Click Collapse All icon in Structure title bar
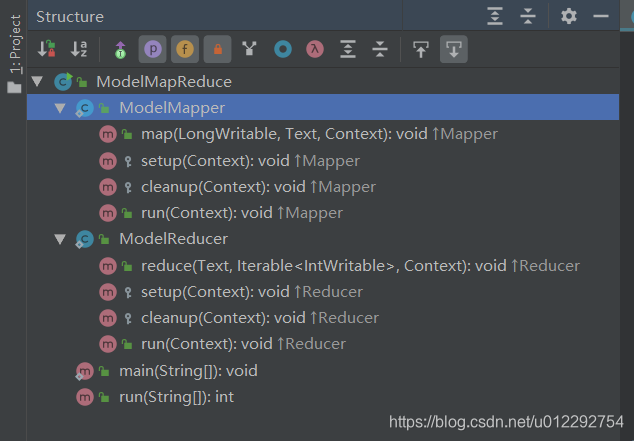The width and height of the screenshot is (634, 441). tap(528, 17)
